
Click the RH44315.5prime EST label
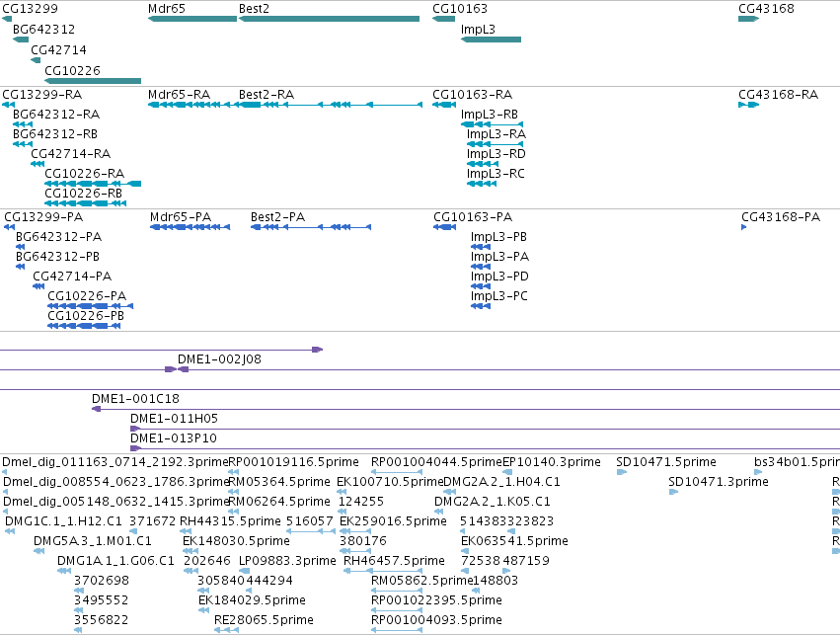pos(230,522)
